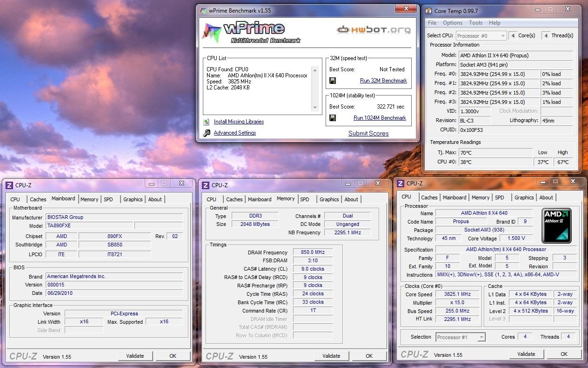The height and width of the screenshot is (368, 588).
Task: Switch to Memory tab in Mainboard CPU-Z window
Action: pyautogui.click(x=89, y=199)
